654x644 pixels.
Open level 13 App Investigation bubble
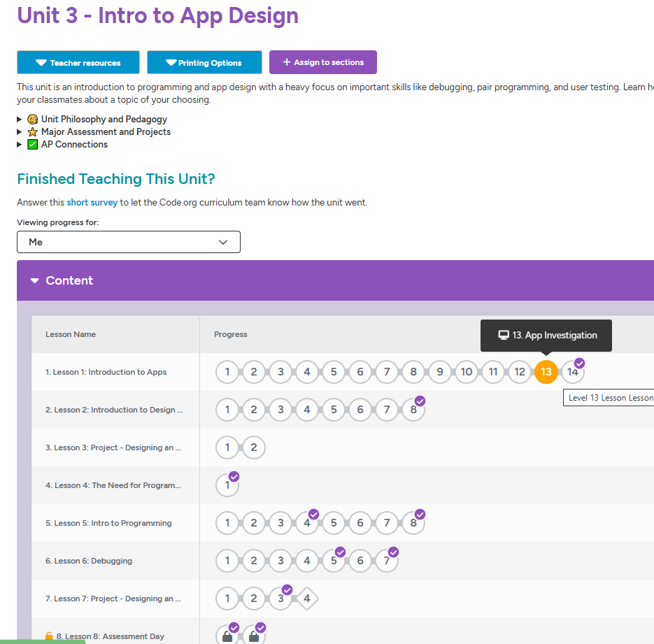coord(546,372)
